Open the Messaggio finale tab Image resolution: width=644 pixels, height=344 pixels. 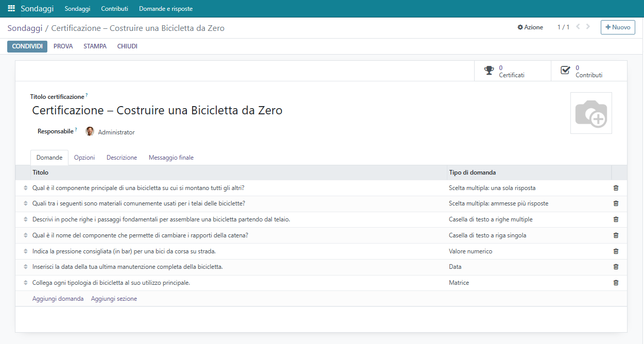(x=171, y=158)
